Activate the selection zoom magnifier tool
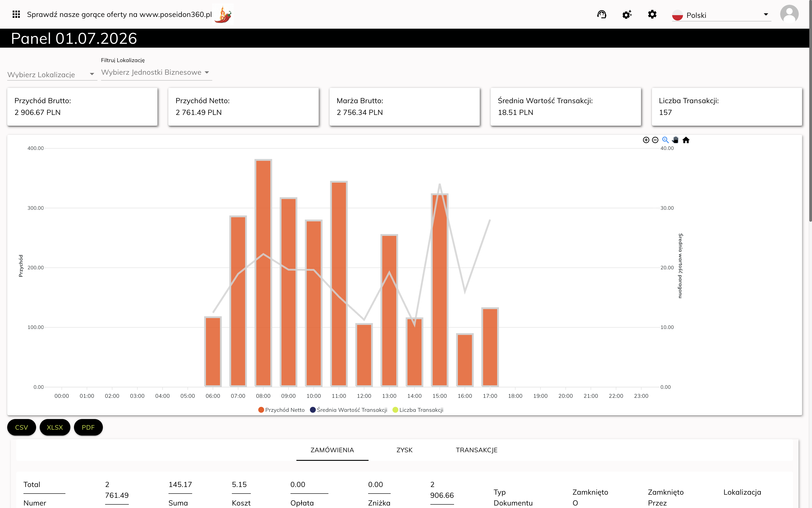The height and width of the screenshot is (508, 812). pos(665,140)
